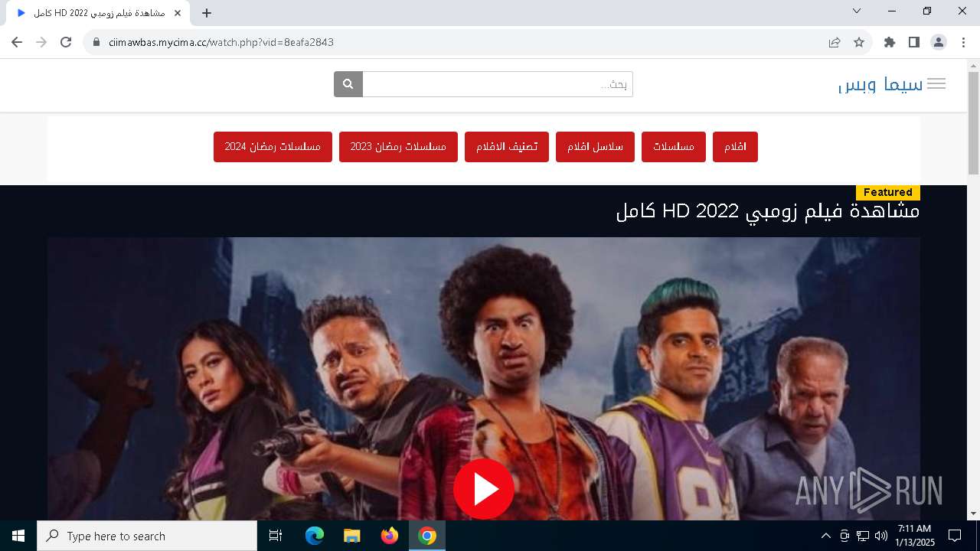Open the Extensions puzzle icon
This screenshot has height=551, width=980.
(x=890, y=42)
